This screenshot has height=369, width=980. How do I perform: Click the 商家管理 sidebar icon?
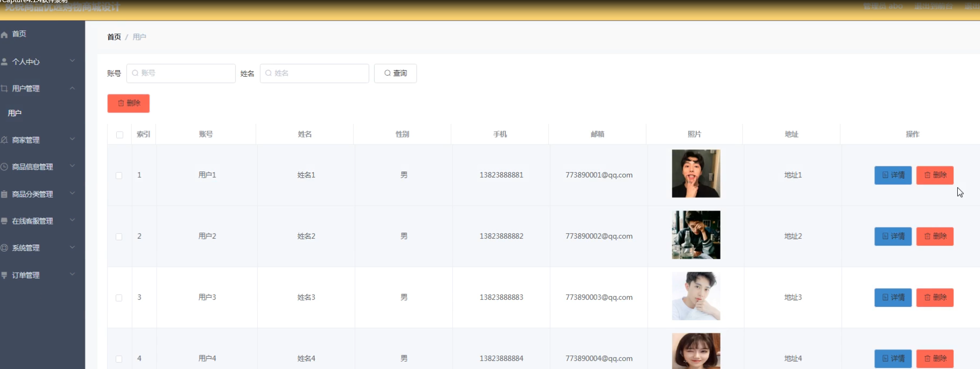point(4,140)
